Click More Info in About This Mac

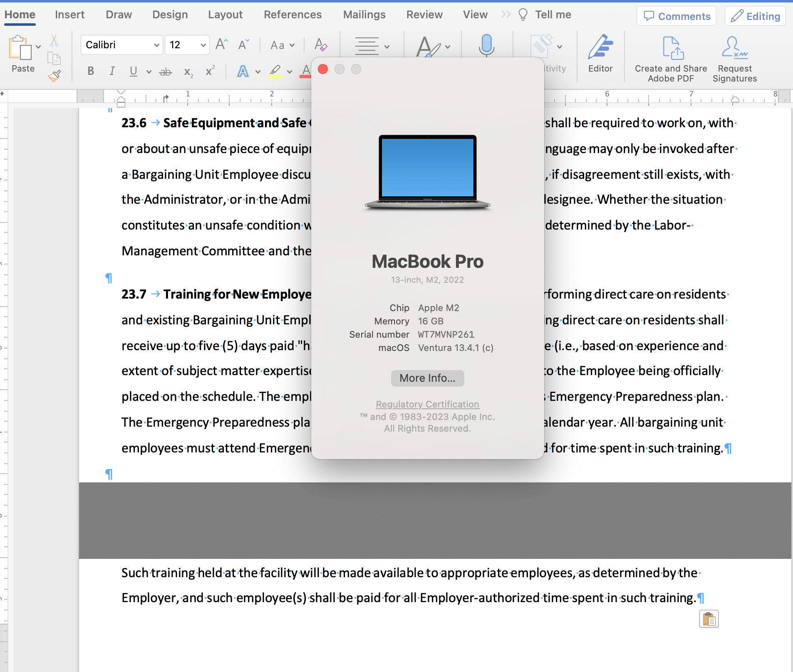click(427, 378)
